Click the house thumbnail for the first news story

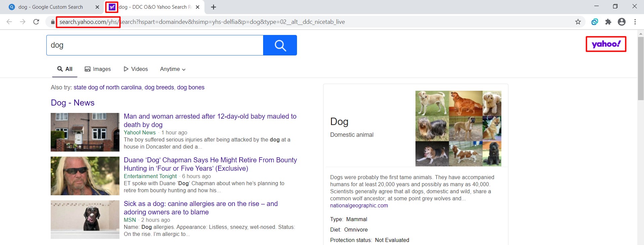pos(85,132)
